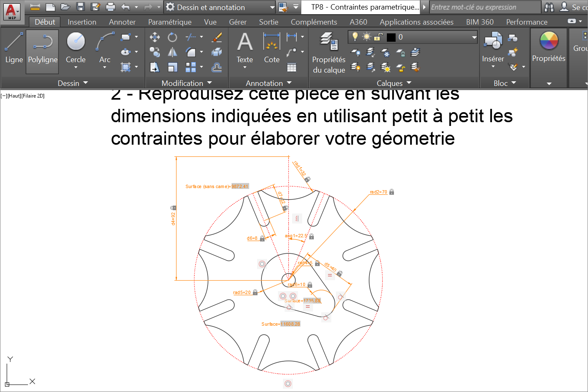Screen dimensions: 588x392
Task: Click the lock icon next to rad2=70
Action: [391, 192]
